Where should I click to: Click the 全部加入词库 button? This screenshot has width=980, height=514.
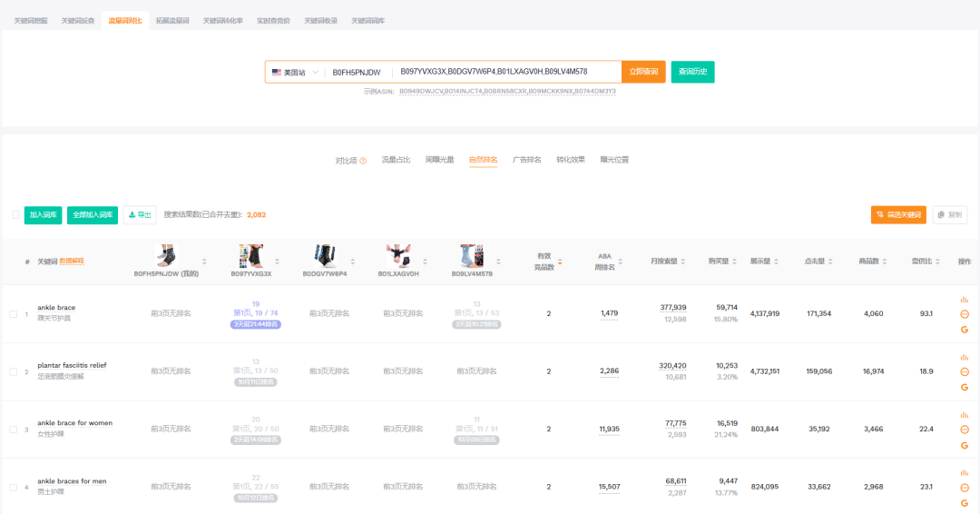coord(93,215)
